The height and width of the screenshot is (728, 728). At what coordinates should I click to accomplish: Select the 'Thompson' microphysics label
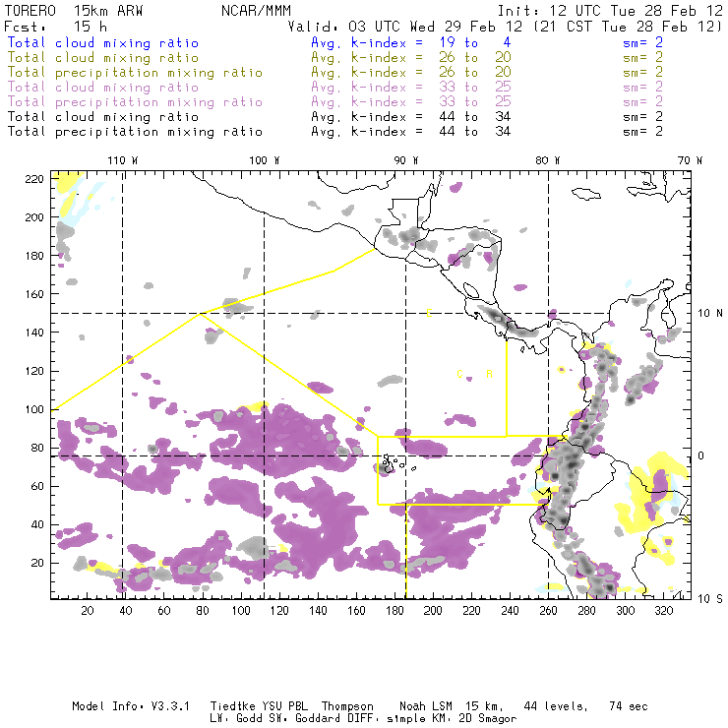click(347, 706)
